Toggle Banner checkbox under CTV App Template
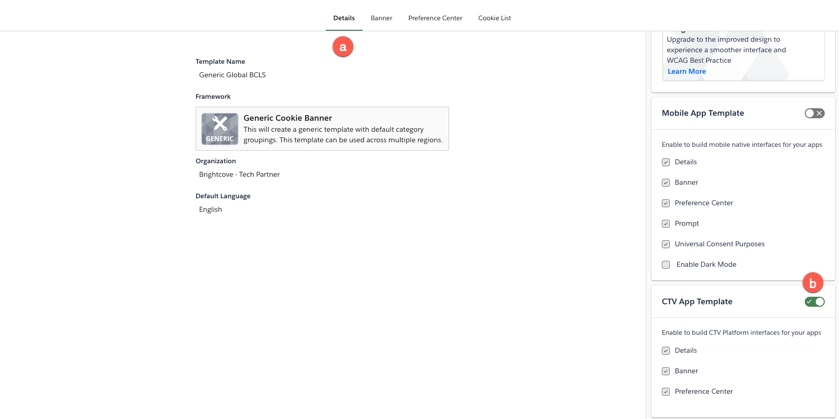 666,371
